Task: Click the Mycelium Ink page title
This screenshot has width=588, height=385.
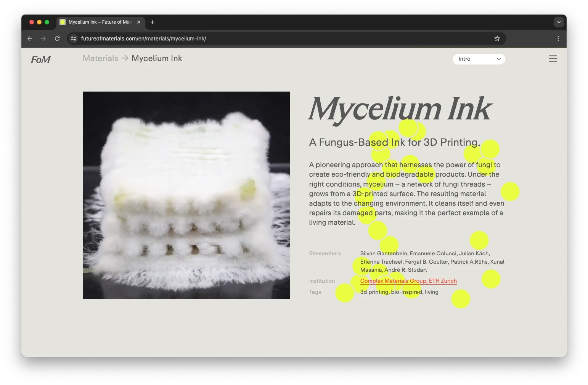Action: click(x=400, y=110)
